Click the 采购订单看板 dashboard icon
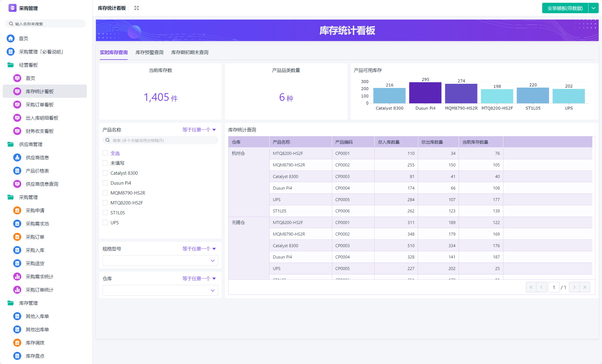Screen dimensions: 602x364 [17, 105]
